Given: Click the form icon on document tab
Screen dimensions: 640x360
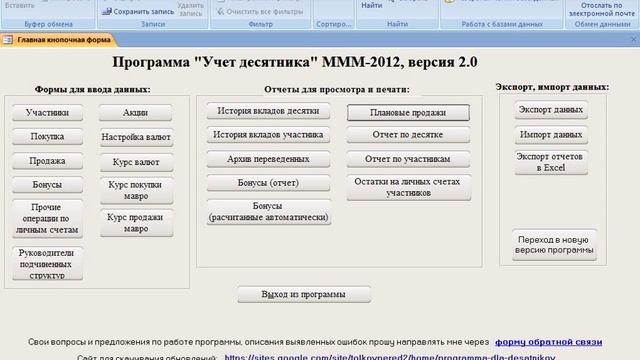Looking at the screenshot, I should click(8, 40).
